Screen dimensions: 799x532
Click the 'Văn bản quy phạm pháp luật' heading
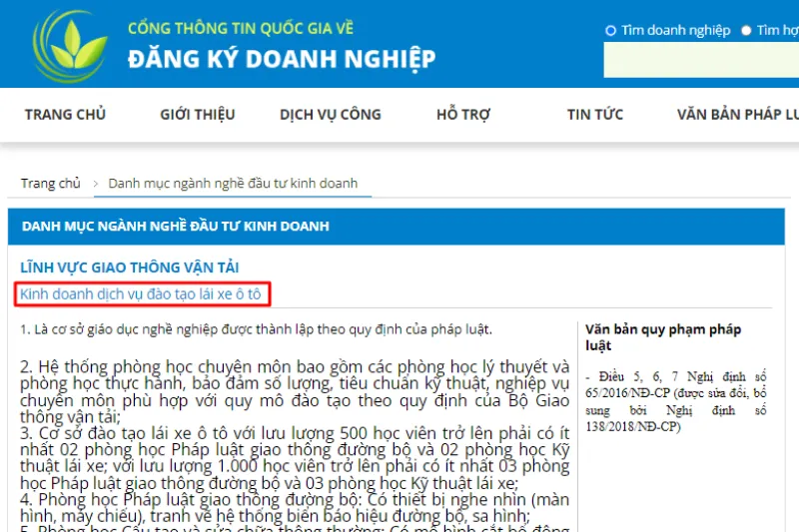663,337
